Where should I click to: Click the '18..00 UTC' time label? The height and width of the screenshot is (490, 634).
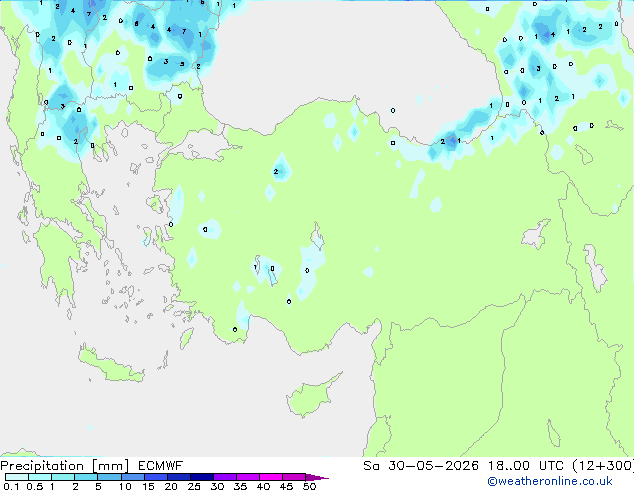[526, 466]
